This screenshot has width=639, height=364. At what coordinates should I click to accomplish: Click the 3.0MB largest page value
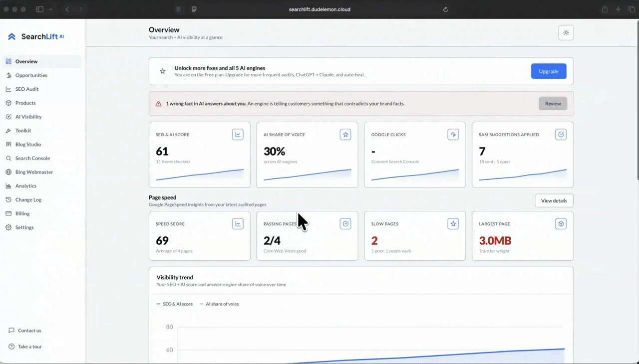495,240
